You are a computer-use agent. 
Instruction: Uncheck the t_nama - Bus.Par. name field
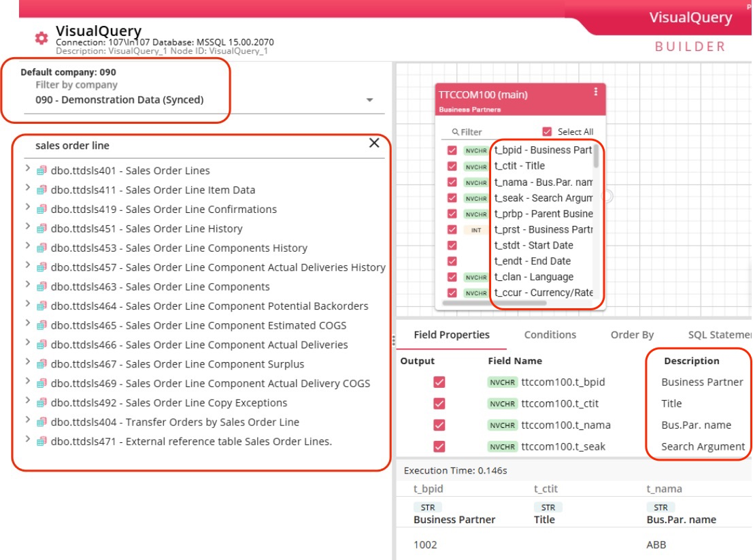click(452, 182)
